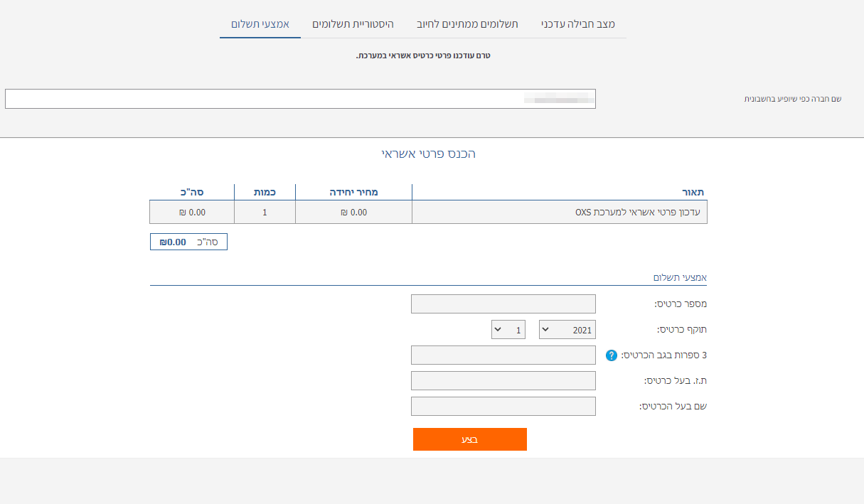Click the מחיר יחידה column header
This screenshot has width=864, height=504.
[x=353, y=192]
